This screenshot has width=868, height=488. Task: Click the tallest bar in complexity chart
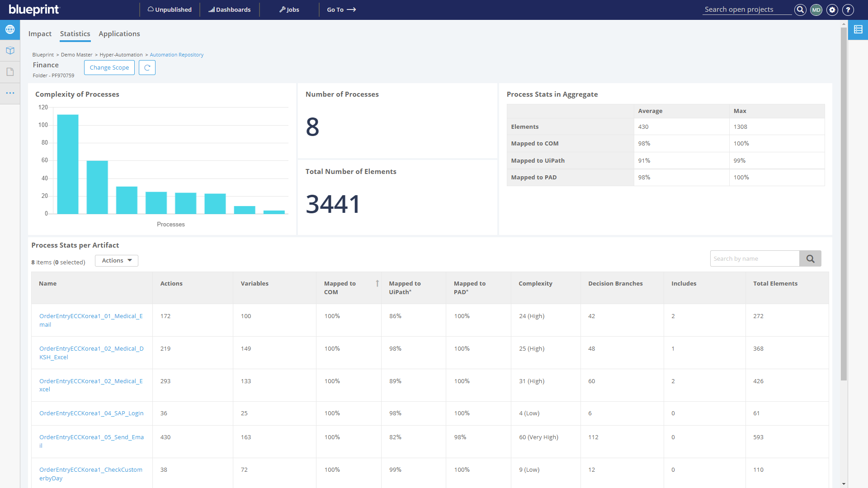pos(68,164)
